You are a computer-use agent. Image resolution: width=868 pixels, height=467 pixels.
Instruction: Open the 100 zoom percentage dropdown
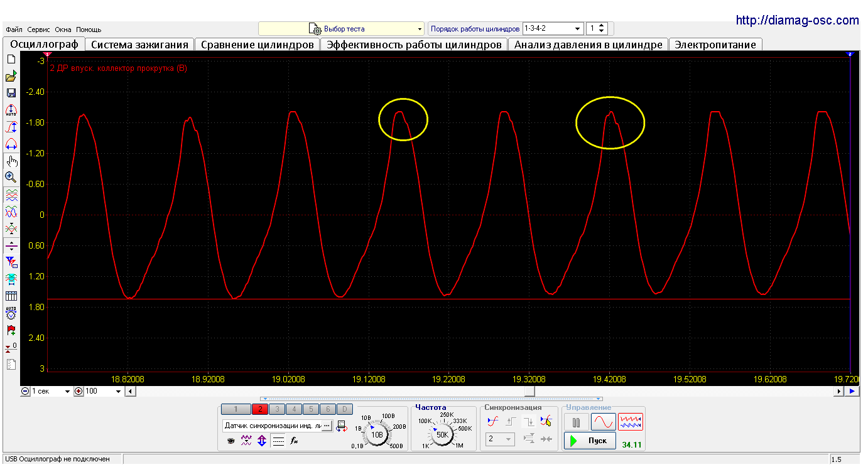pyautogui.click(x=103, y=391)
